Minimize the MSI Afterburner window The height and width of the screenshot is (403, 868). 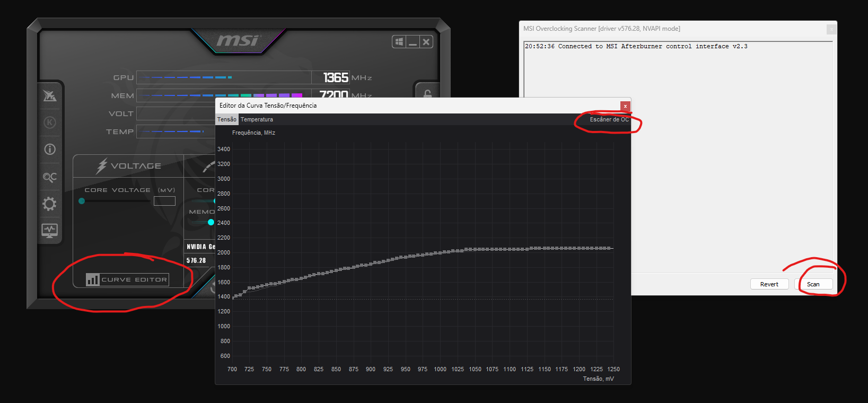point(413,42)
